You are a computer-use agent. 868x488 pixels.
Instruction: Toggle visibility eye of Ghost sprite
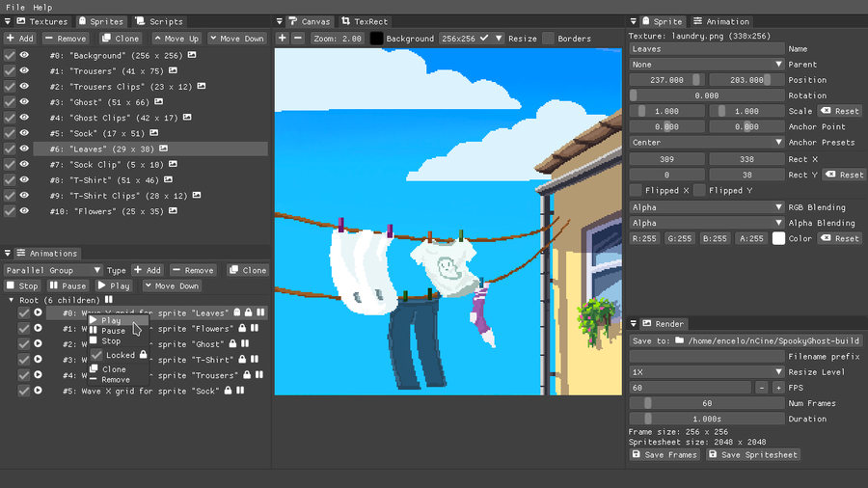pos(24,102)
